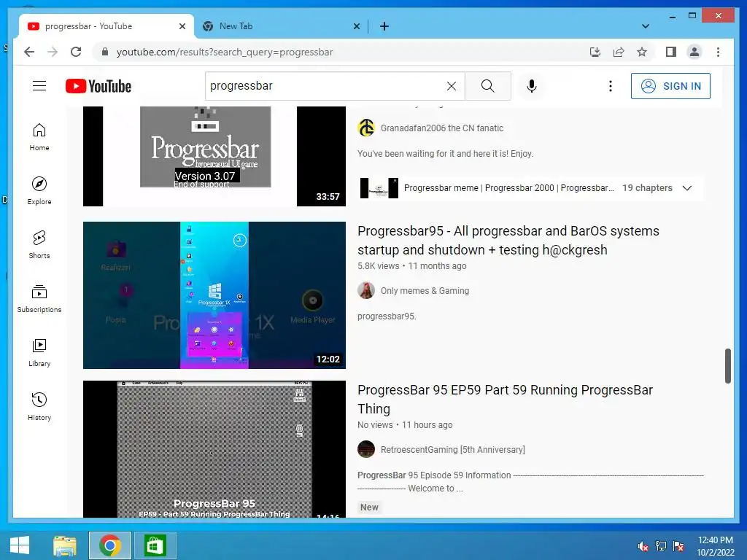Screen dimensions: 747x560
Task: Open Microsoft Store from the taskbar
Action: (155, 545)
